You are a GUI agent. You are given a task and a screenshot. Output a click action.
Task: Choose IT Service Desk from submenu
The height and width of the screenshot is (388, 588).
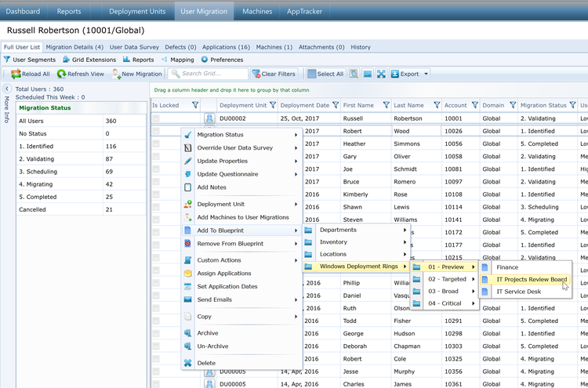[x=525, y=292]
